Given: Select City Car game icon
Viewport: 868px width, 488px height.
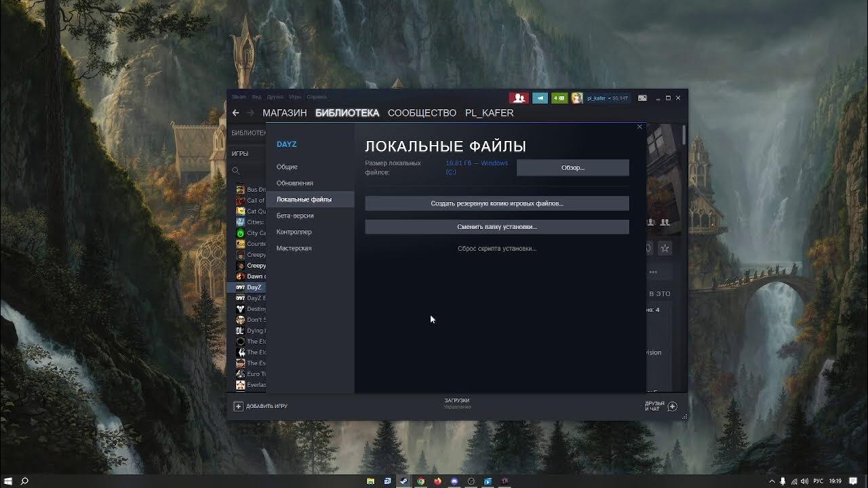Looking at the screenshot, I should [x=240, y=233].
